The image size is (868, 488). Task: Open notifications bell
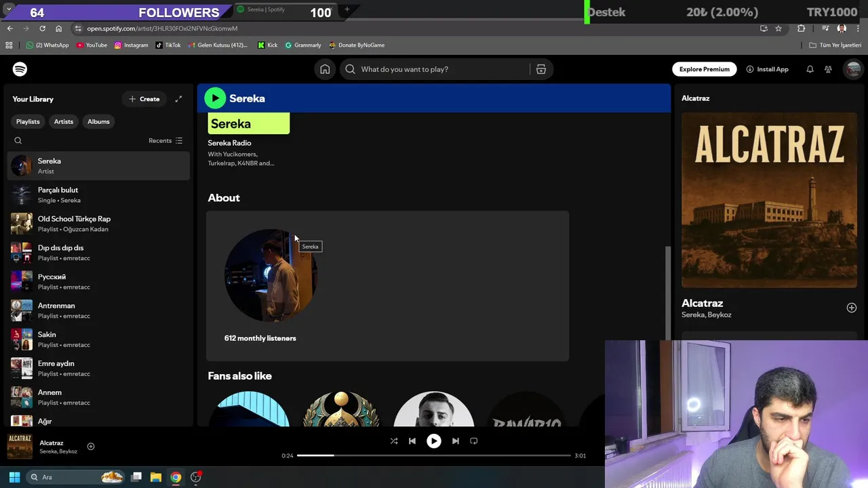[x=810, y=69]
